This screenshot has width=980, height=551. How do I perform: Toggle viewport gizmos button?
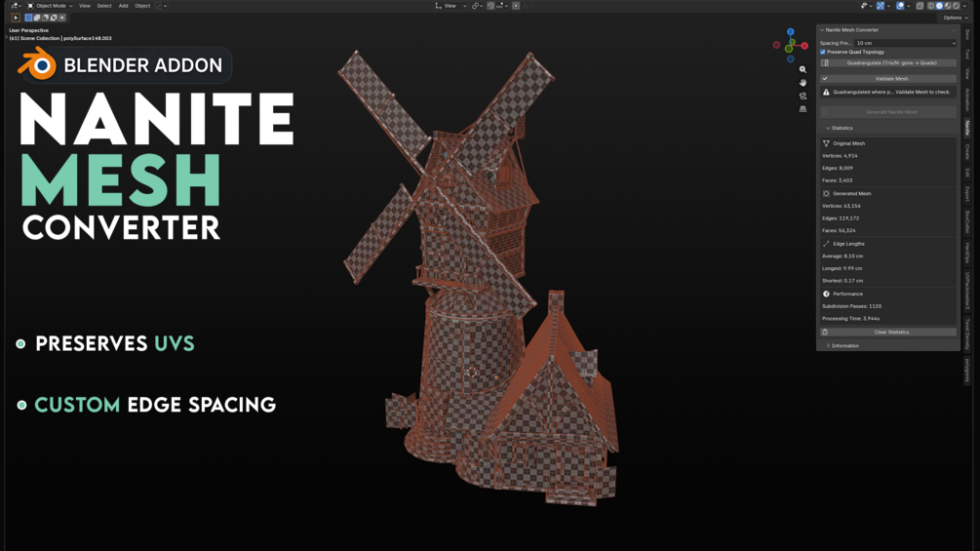click(x=881, y=6)
